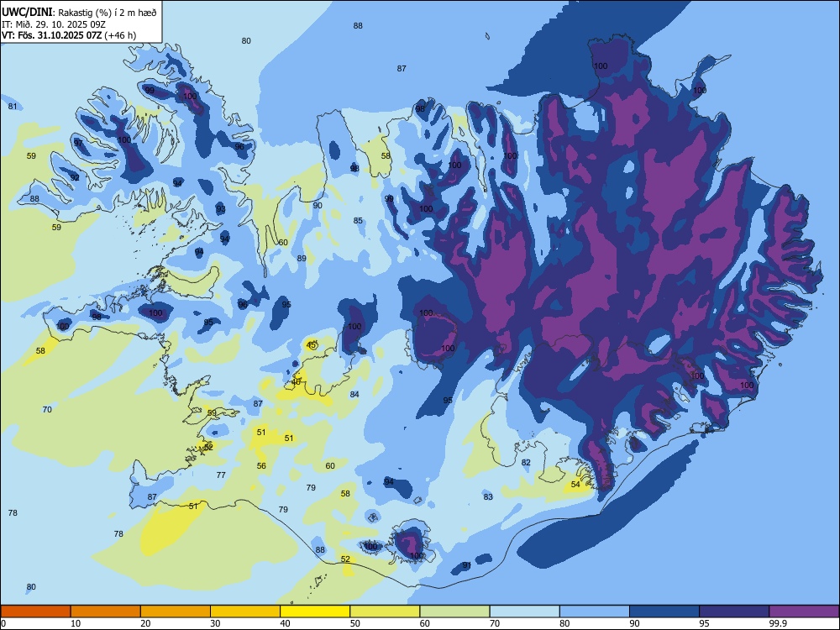Click the map value '85' on the map
The height and width of the screenshot is (630, 840).
point(358,220)
